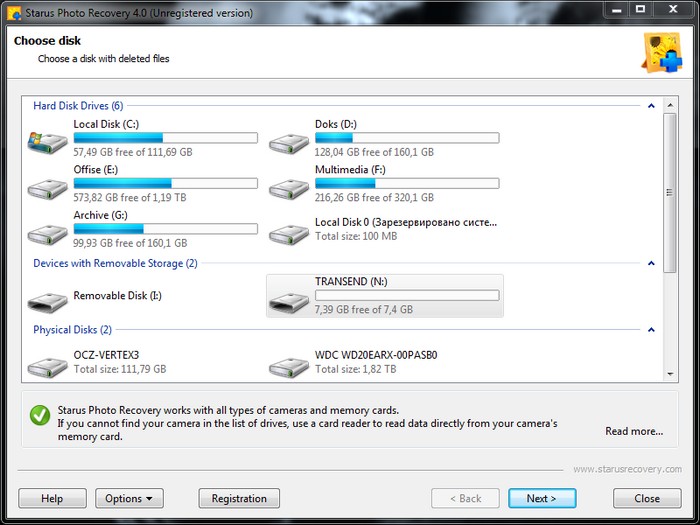700x525 pixels.
Task: Select the WDC WD20EARX-00PASB0 disk icon
Action: pyautogui.click(x=289, y=367)
